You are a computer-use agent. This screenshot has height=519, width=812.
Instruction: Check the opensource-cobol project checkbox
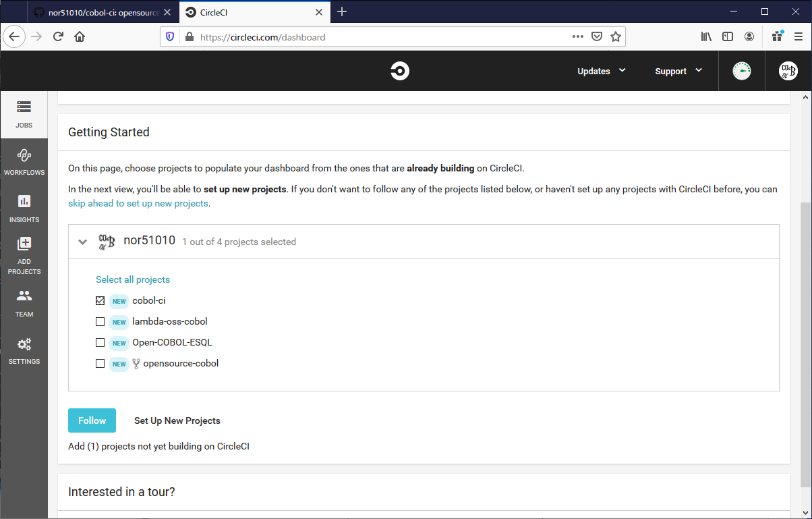click(x=100, y=363)
